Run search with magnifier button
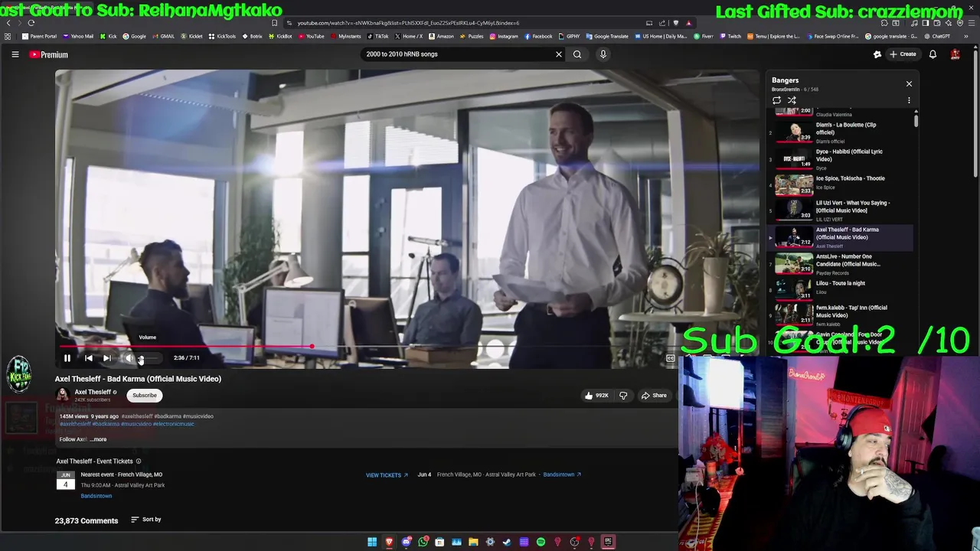This screenshot has height=551, width=980. 577,54
